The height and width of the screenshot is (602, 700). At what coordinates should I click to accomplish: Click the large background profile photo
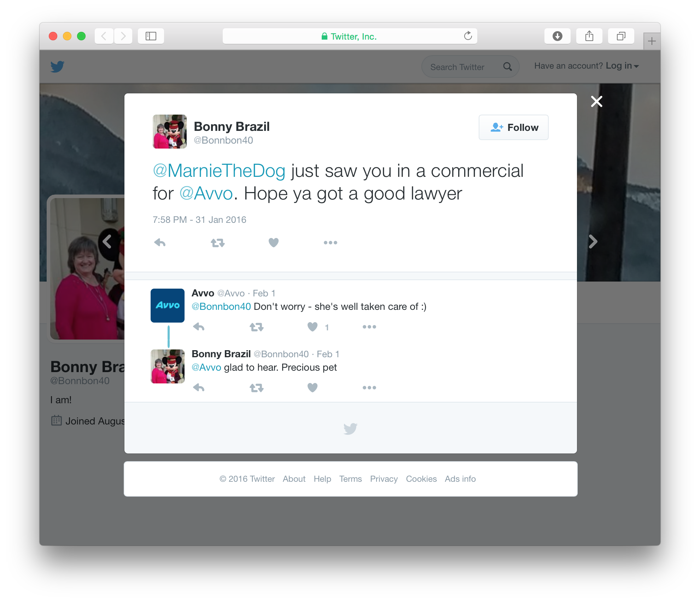pos(87,269)
